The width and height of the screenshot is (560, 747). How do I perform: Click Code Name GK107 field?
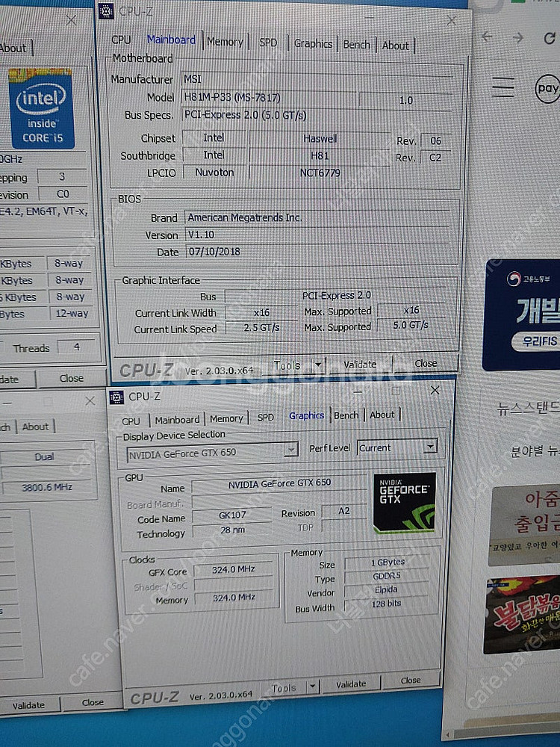(232, 515)
